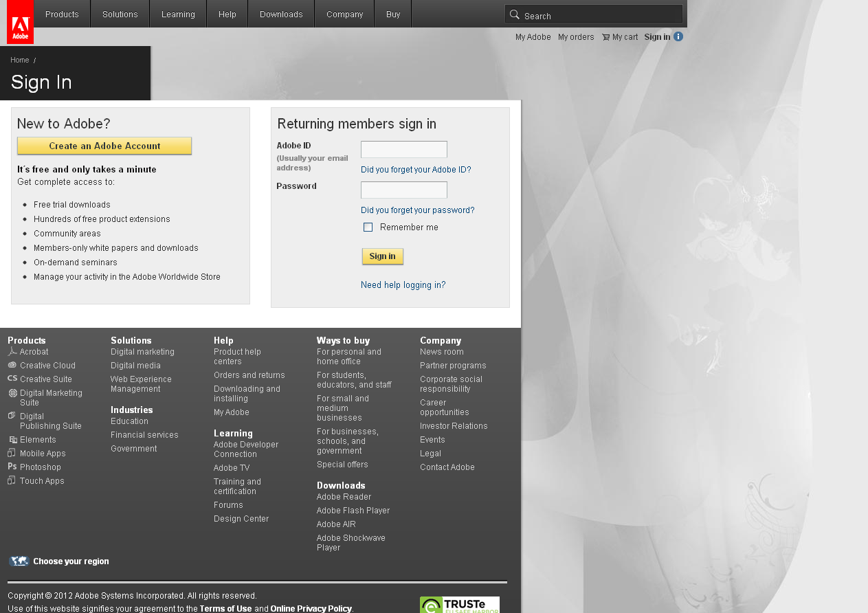Open Education under Industries
The height and width of the screenshot is (613, 868).
[129, 421]
